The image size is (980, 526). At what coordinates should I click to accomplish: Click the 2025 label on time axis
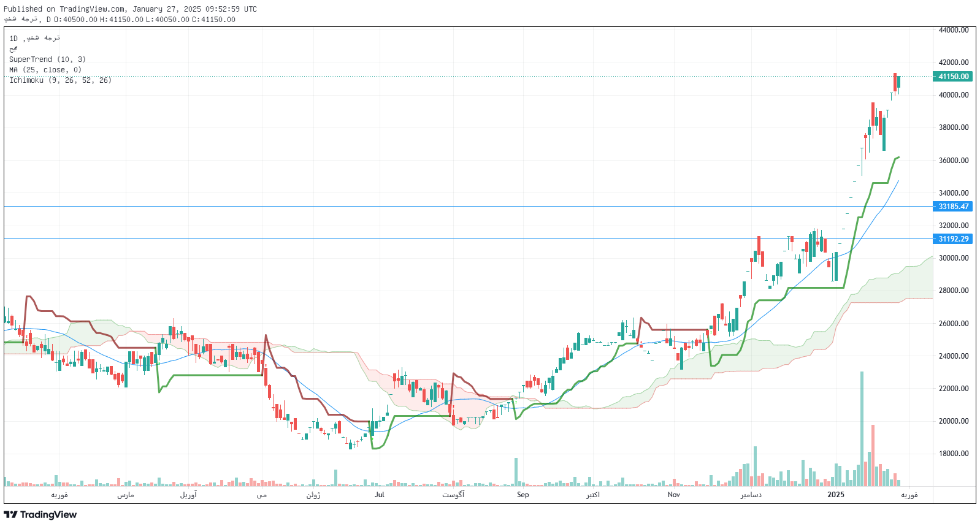point(835,495)
